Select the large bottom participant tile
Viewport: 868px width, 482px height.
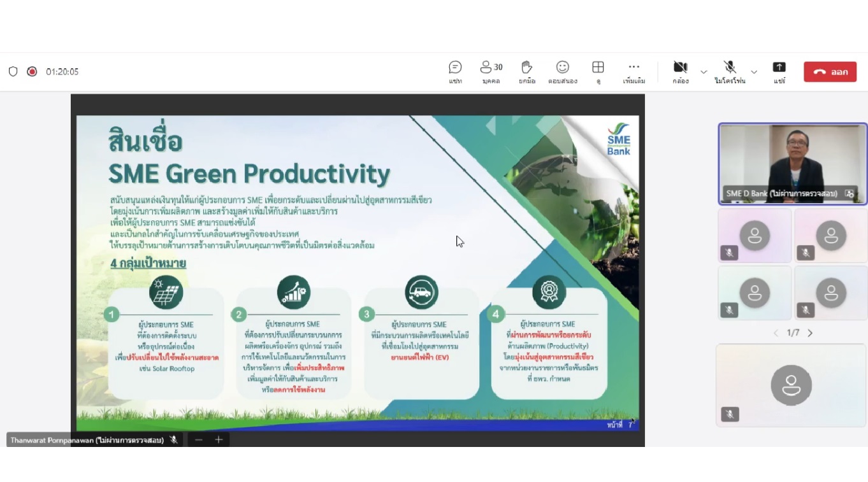coord(791,385)
